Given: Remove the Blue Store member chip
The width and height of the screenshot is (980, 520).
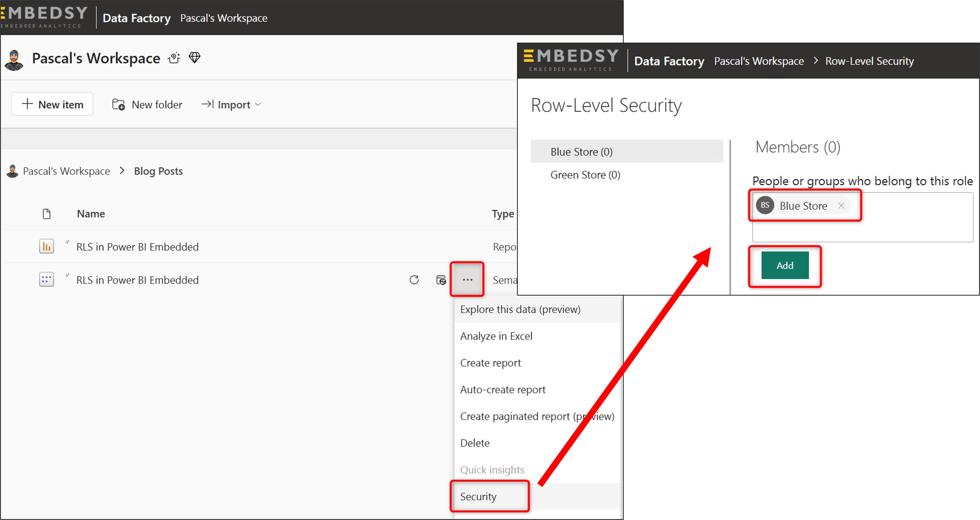Looking at the screenshot, I should pyautogui.click(x=841, y=206).
